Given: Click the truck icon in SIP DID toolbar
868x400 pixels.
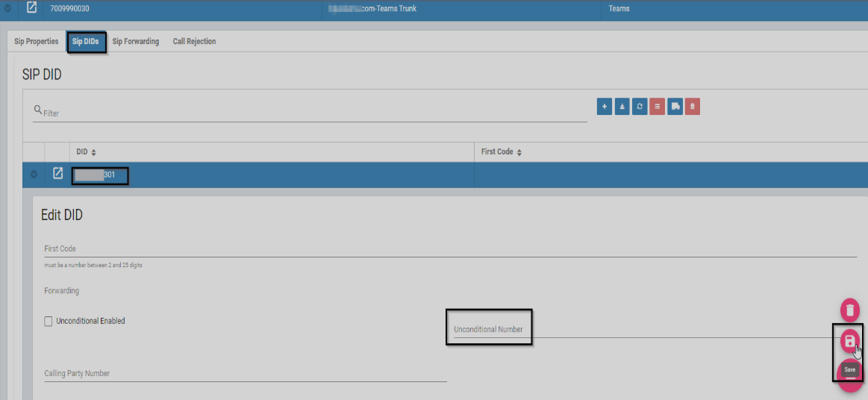Looking at the screenshot, I should pyautogui.click(x=675, y=107).
